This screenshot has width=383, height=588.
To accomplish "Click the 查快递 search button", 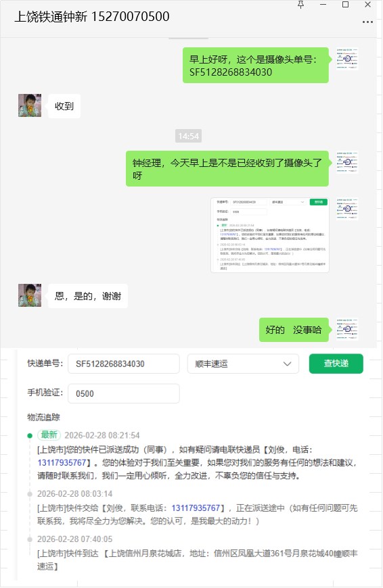I will (x=336, y=364).
